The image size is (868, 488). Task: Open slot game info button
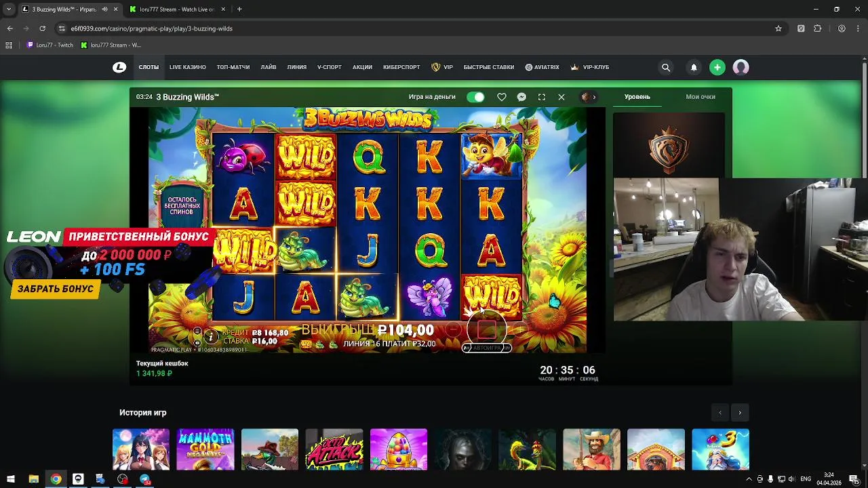(x=210, y=336)
